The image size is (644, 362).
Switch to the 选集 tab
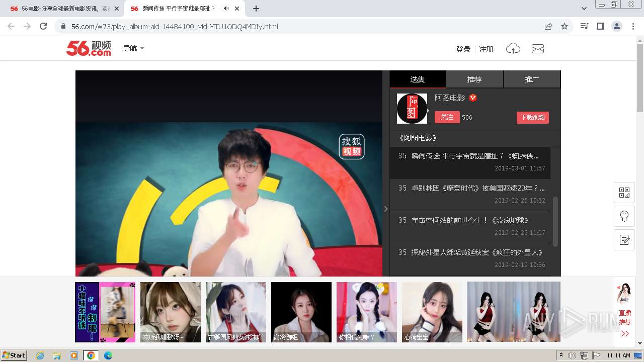418,79
